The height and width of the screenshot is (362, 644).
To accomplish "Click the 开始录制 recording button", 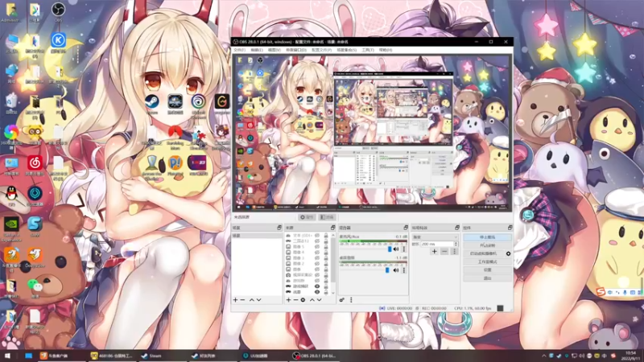I will pyautogui.click(x=487, y=245).
